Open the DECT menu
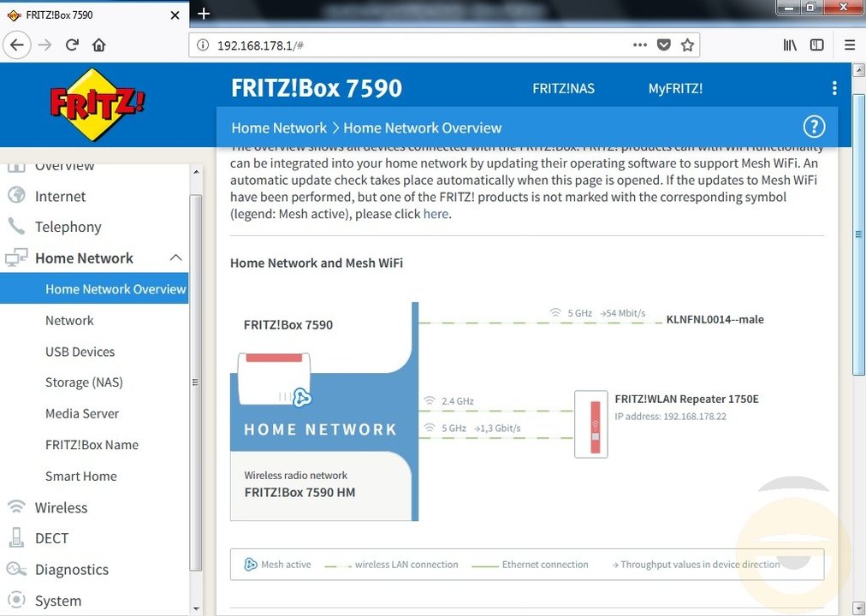This screenshot has height=616, width=866. tap(51, 538)
